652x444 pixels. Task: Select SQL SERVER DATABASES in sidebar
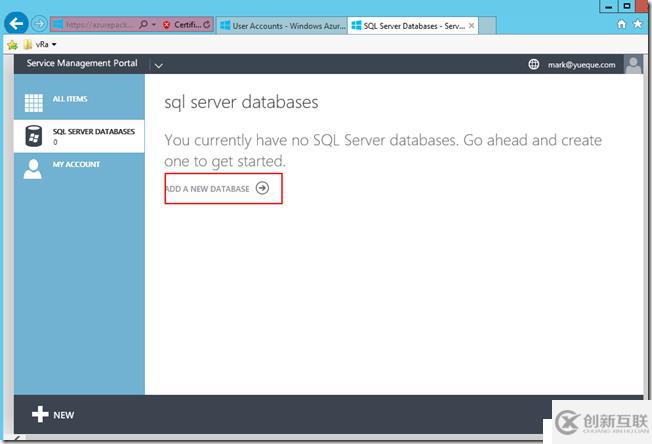[x=79, y=136]
